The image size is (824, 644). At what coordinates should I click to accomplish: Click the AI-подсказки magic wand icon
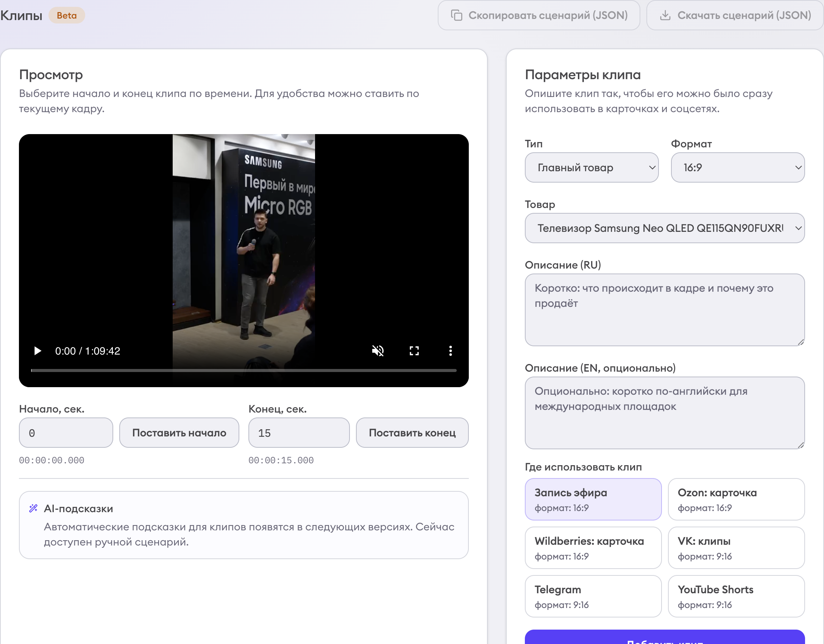[x=33, y=508]
